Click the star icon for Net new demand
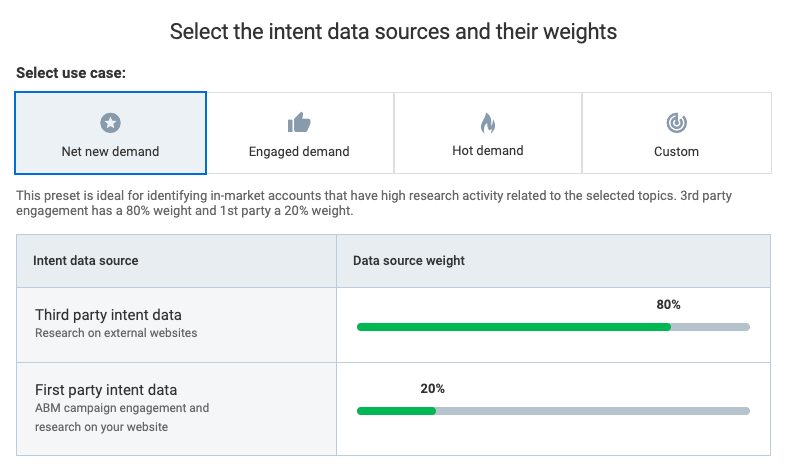Viewport: 786px width, 475px height. pos(110,123)
